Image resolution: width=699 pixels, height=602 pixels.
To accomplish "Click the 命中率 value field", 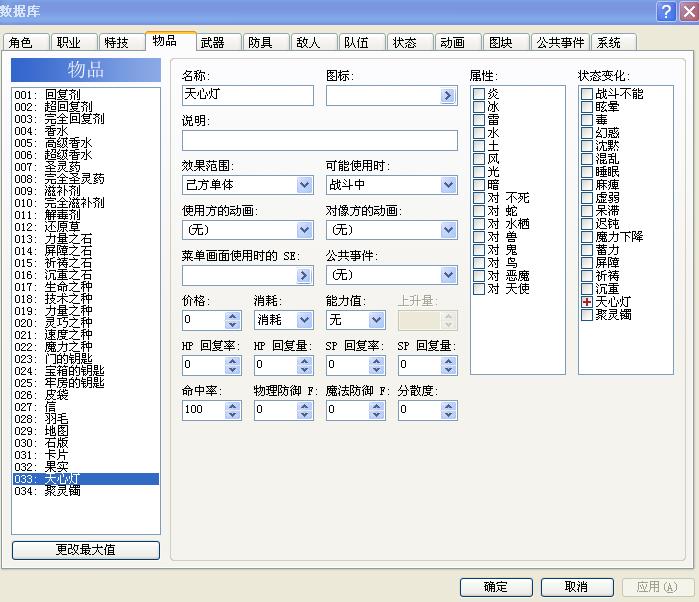I will point(204,410).
